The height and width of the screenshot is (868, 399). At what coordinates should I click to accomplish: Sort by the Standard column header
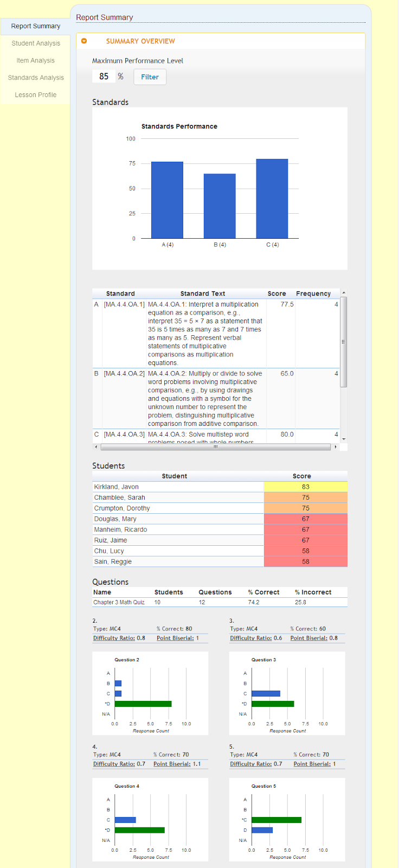pos(120,293)
